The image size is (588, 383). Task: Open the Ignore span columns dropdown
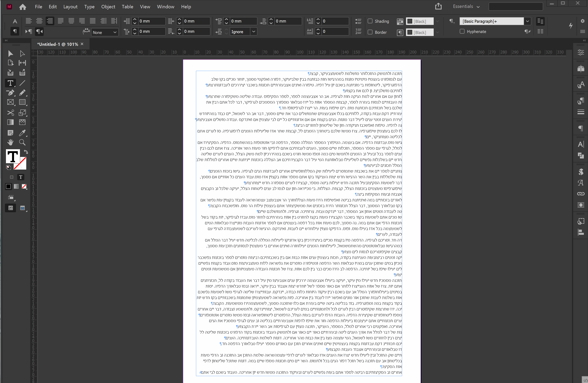[253, 32]
